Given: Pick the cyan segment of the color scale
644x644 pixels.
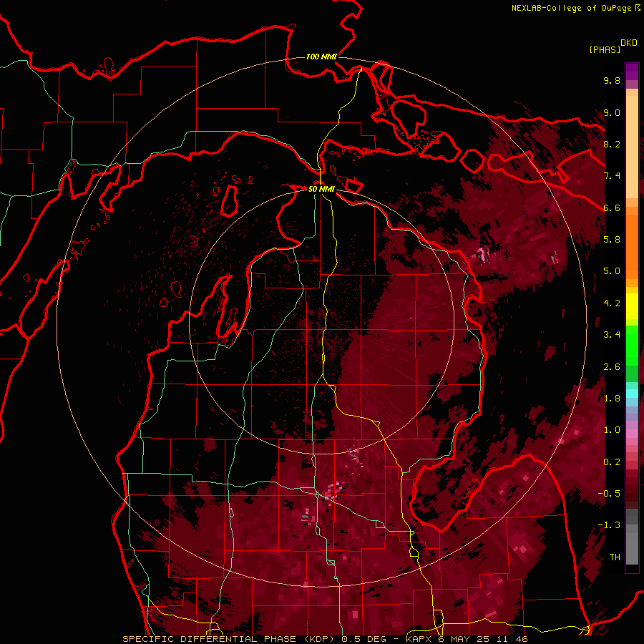Looking at the screenshot, I should (632, 394).
